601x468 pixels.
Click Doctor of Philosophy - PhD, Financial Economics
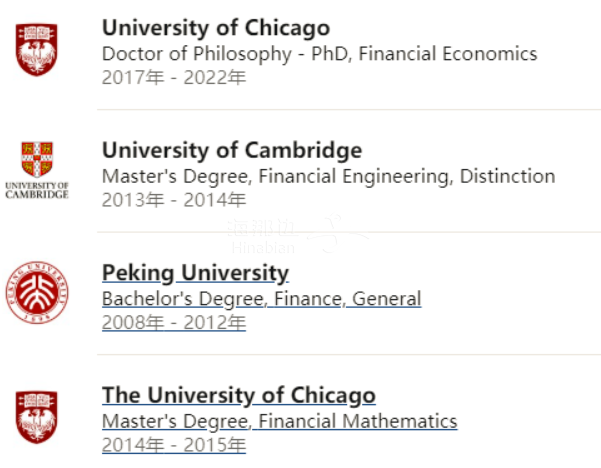pos(320,54)
